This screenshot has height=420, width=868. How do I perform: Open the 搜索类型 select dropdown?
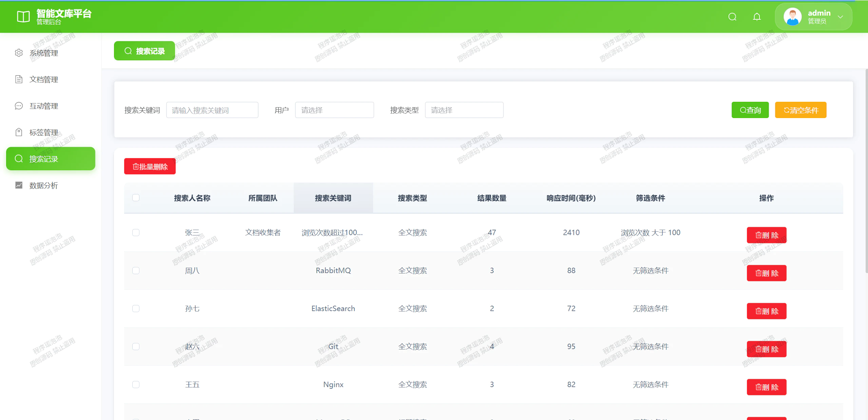click(x=464, y=110)
